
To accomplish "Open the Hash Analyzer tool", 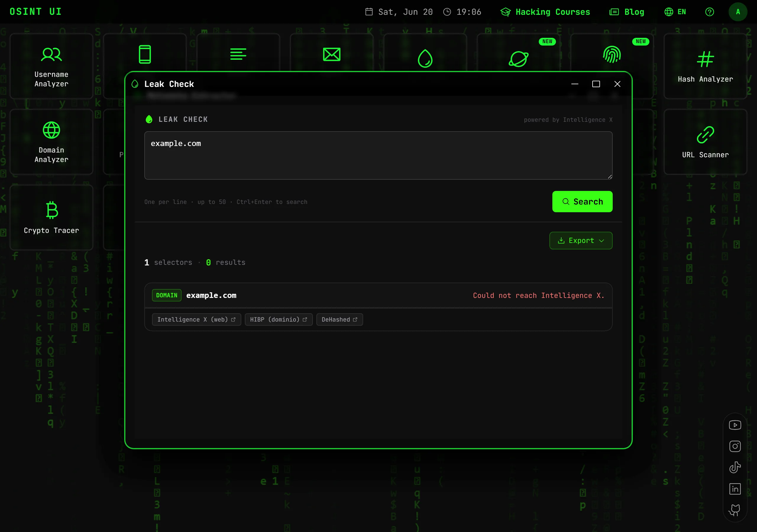I will click(x=705, y=66).
